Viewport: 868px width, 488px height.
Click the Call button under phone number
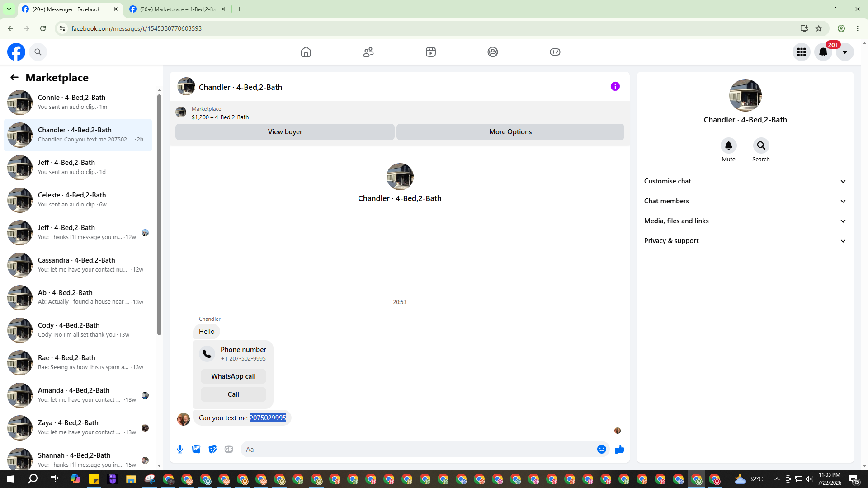tap(233, 394)
